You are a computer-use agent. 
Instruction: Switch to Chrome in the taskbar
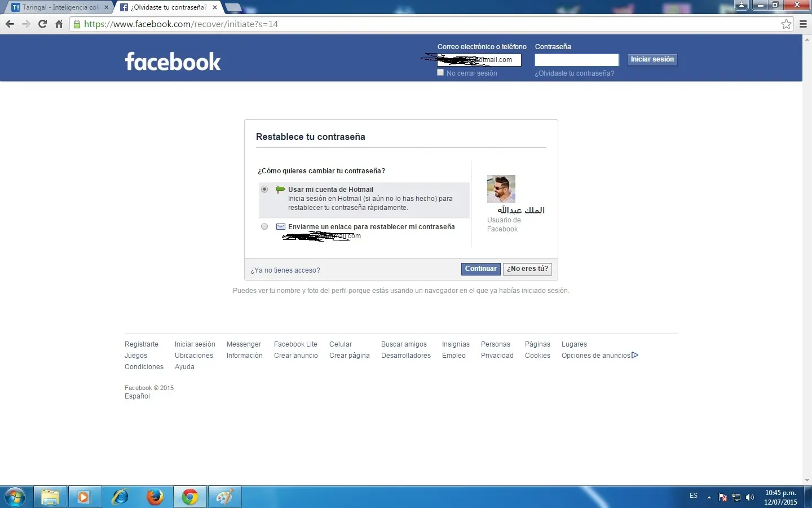pyautogui.click(x=190, y=497)
